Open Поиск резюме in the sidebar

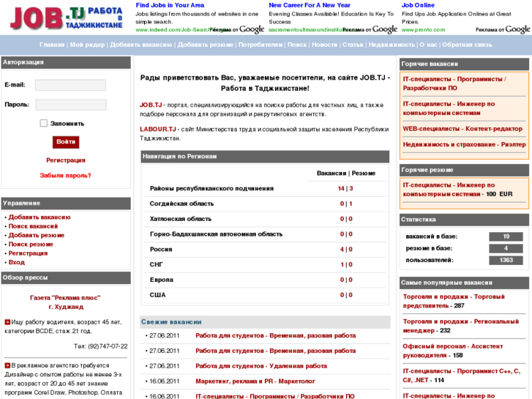click(31, 244)
